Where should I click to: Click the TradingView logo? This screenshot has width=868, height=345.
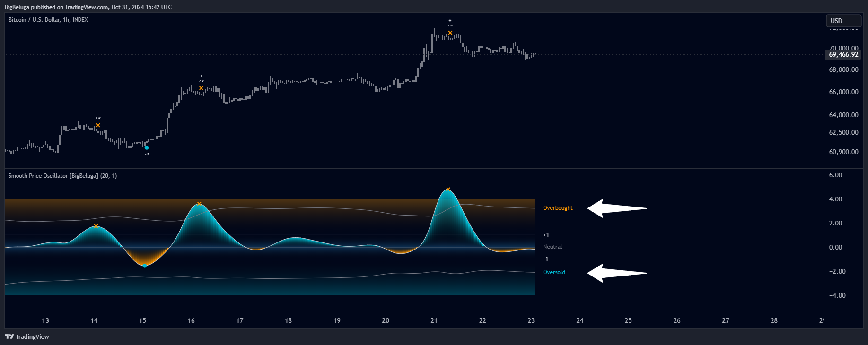(x=27, y=336)
